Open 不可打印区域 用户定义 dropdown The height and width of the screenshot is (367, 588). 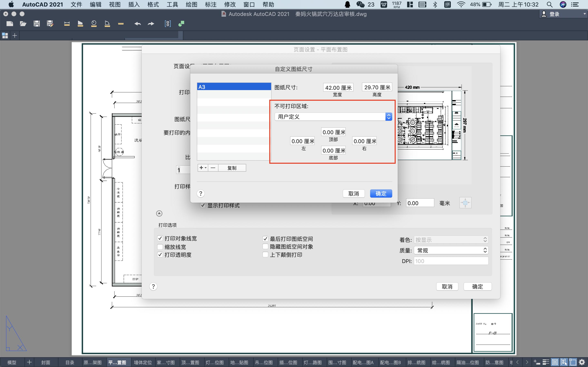pyautogui.click(x=333, y=117)
